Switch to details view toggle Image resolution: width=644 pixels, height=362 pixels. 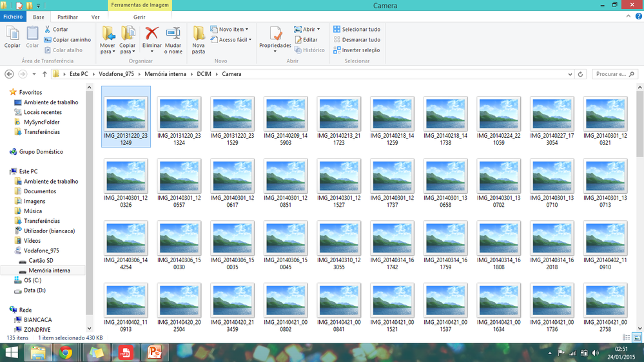627,338
